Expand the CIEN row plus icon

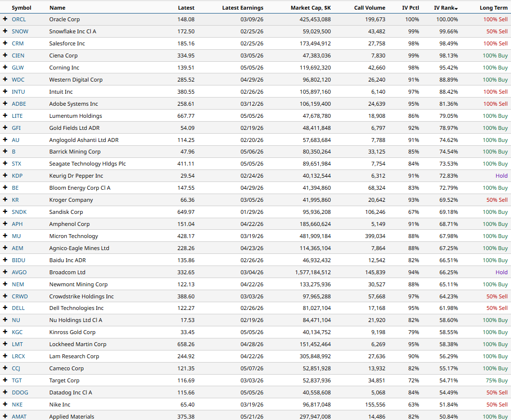click(5, 56)
